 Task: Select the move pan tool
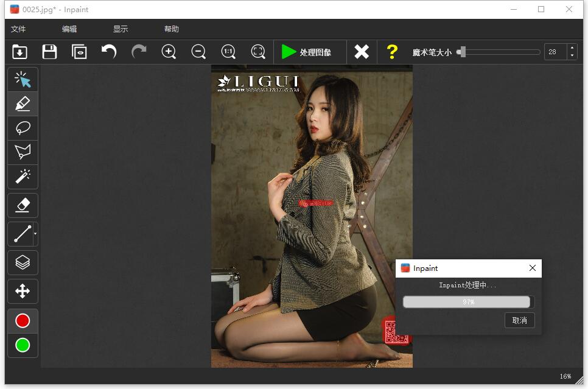click(23, 291)
